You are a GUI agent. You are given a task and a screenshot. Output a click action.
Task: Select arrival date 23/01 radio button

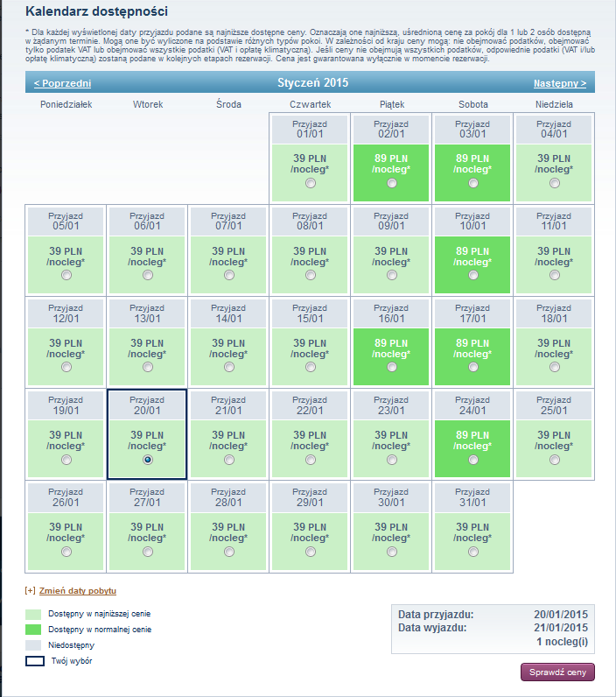[392, 460]
